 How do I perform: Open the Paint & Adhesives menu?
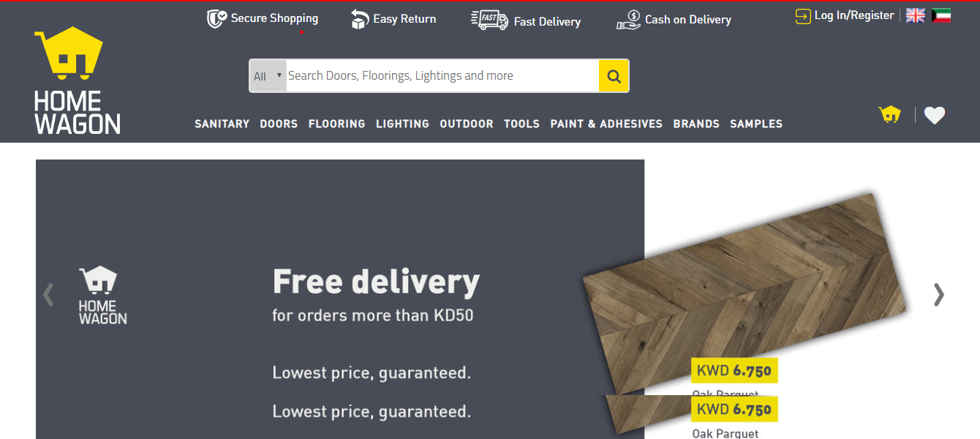point(606,124)
